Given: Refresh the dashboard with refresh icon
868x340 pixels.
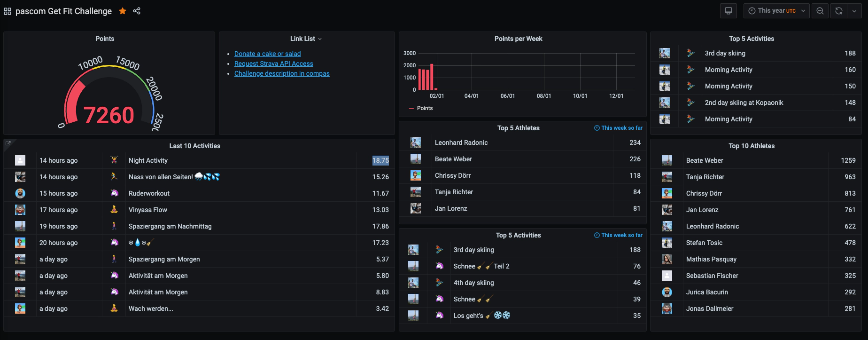Looking at the screenshot, I should click(838, 11).
